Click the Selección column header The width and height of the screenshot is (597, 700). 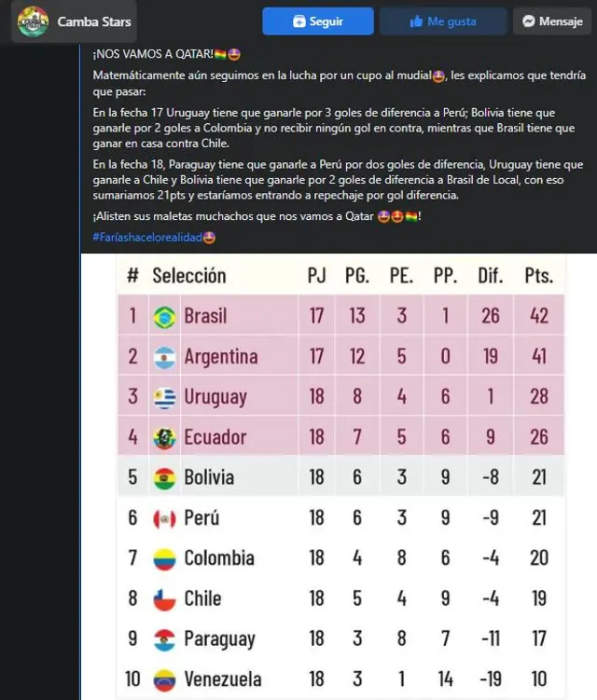pos(189,275)
